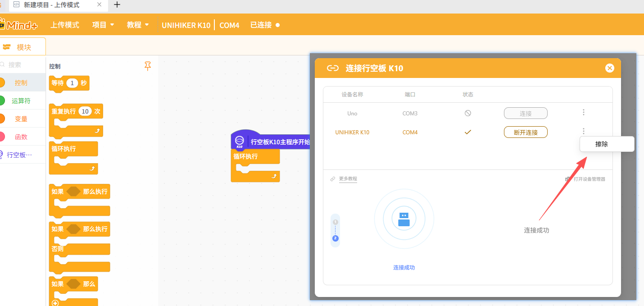Click the blue device icon in connection circle
The width and height of the screenshot is (644, 306).
click(404, 219)
